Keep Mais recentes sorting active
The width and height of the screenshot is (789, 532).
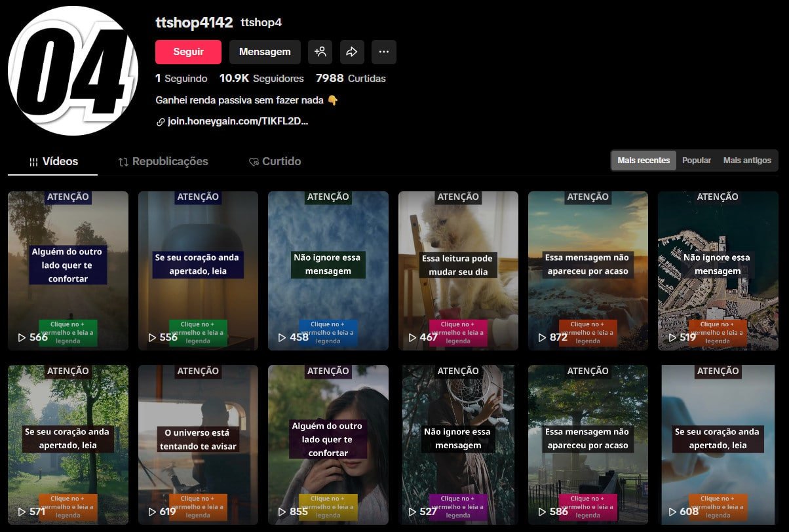click(x=643, y=160)
